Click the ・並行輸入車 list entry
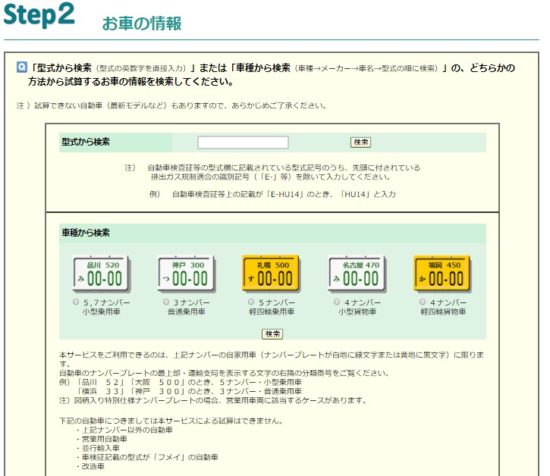 point(98,448)
